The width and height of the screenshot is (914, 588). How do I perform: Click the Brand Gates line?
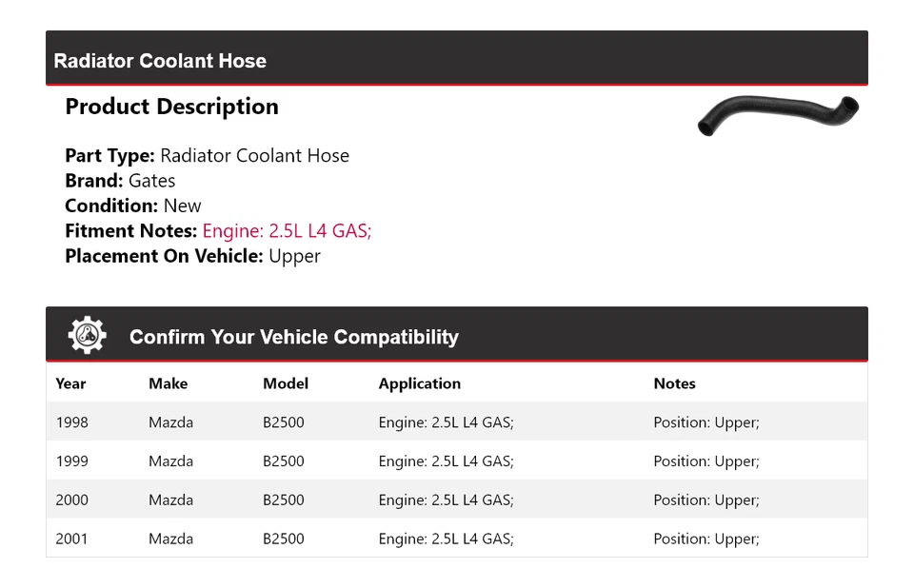point(120,181)
